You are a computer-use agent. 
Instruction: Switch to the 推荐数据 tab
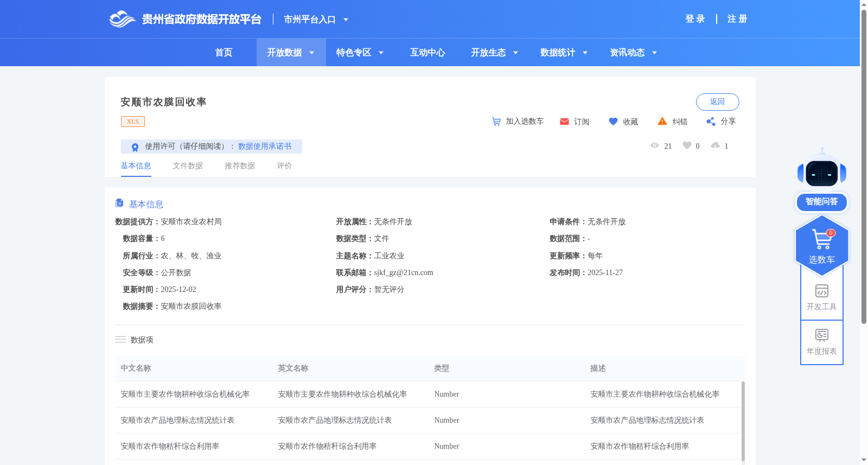coord(240,166)
